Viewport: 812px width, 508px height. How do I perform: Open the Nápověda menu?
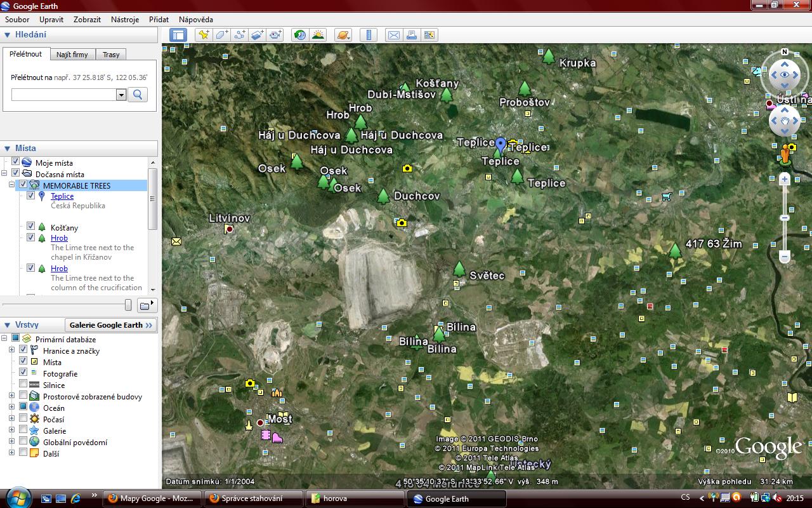point(196,20)
